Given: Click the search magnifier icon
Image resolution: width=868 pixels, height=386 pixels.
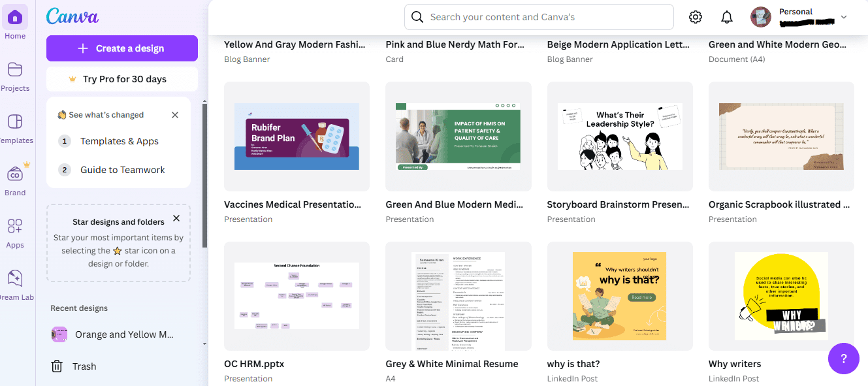Looking at the screenshot, I should [417, 16].
